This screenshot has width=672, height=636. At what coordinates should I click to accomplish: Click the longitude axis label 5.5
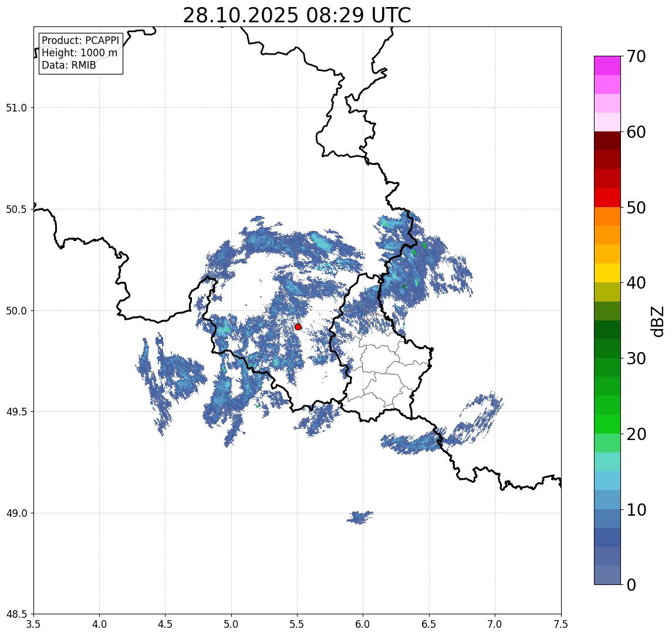pyautogui.click(x=298, y=624)
